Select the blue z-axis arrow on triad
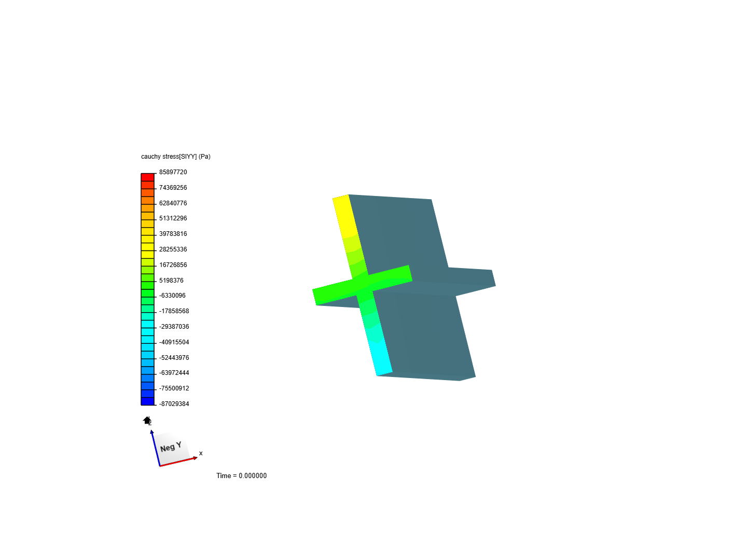This screenshot has width=747, height=560. tap(155, 448)
